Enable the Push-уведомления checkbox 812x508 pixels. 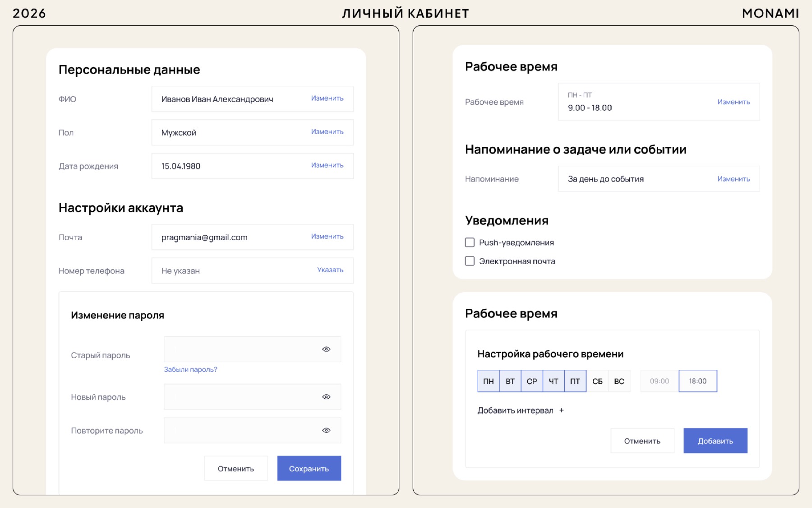pyautogui.click(x=470, y=242)
